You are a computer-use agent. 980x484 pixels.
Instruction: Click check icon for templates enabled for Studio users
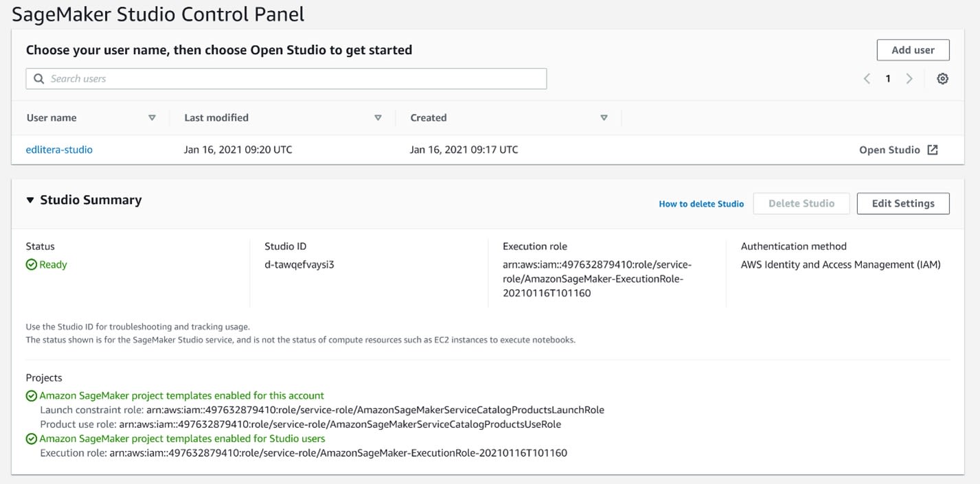tap(32, 439)
